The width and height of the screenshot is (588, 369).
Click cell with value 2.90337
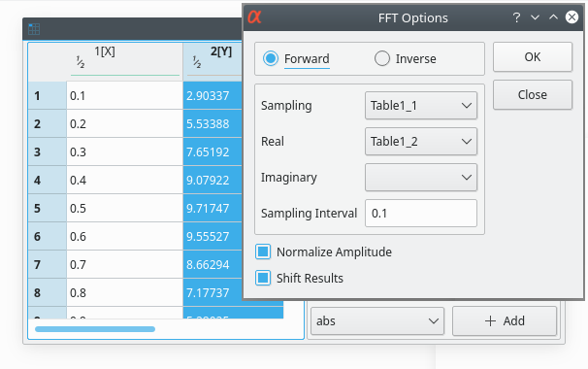click(x=212, y=96)
